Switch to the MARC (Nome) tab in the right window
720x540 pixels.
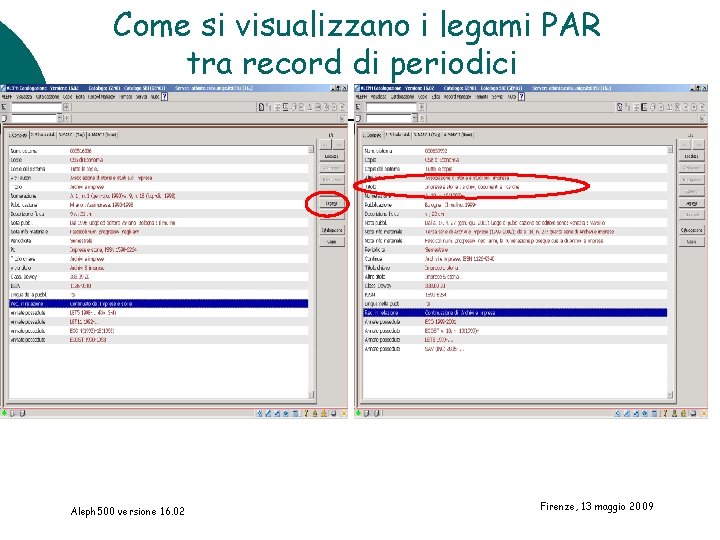click(458, 135)
